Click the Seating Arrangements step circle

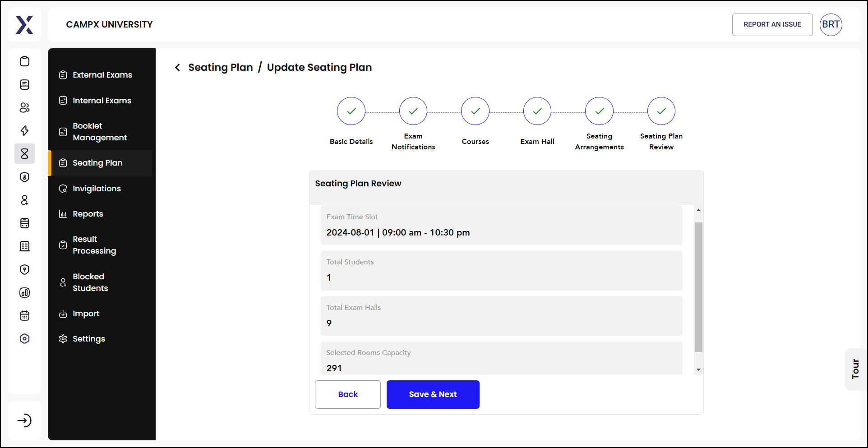[599, 111]
